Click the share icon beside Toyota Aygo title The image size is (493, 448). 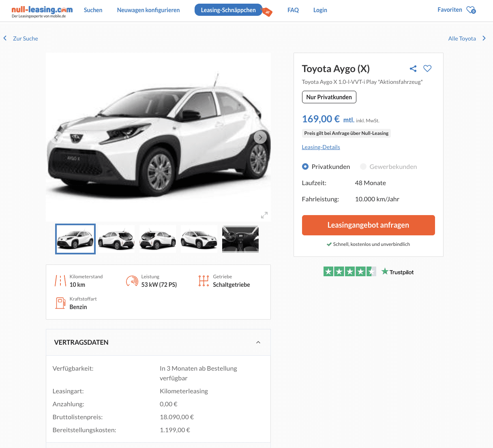click(413, 69)
